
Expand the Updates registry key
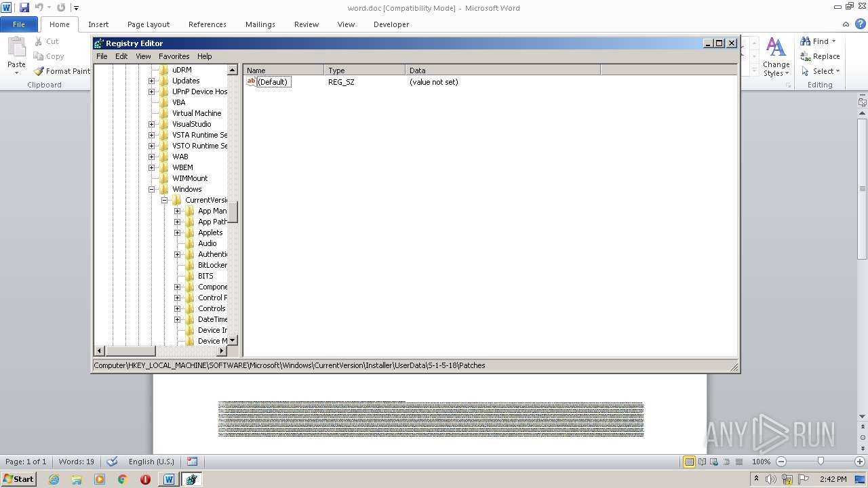click(x=152, y=81)
